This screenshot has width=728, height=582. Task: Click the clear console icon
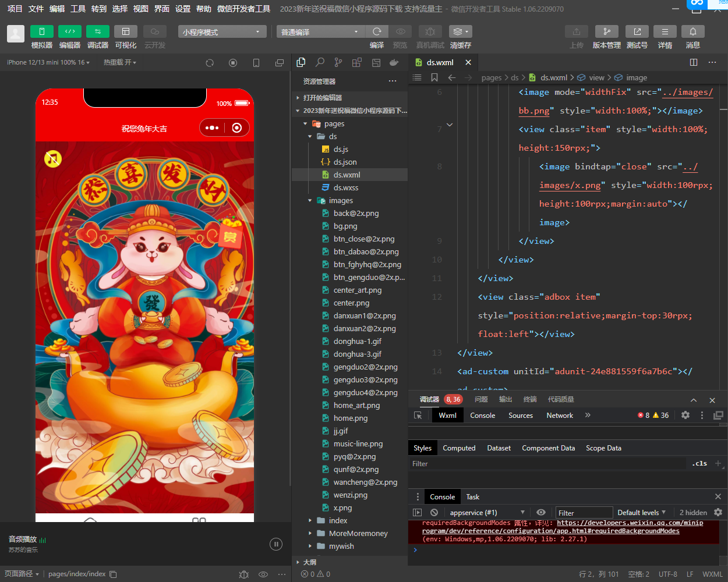[x=434, y=513]
